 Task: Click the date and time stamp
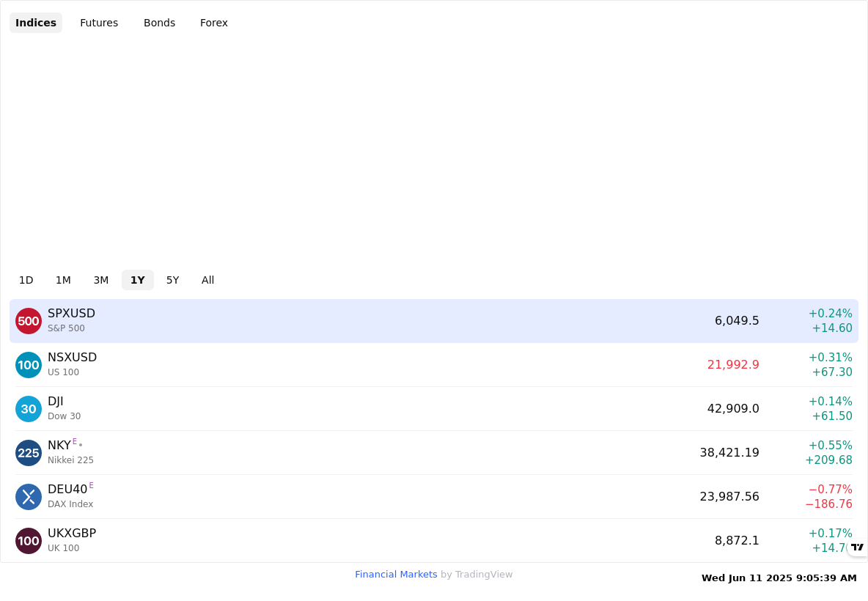click(779, 578)
